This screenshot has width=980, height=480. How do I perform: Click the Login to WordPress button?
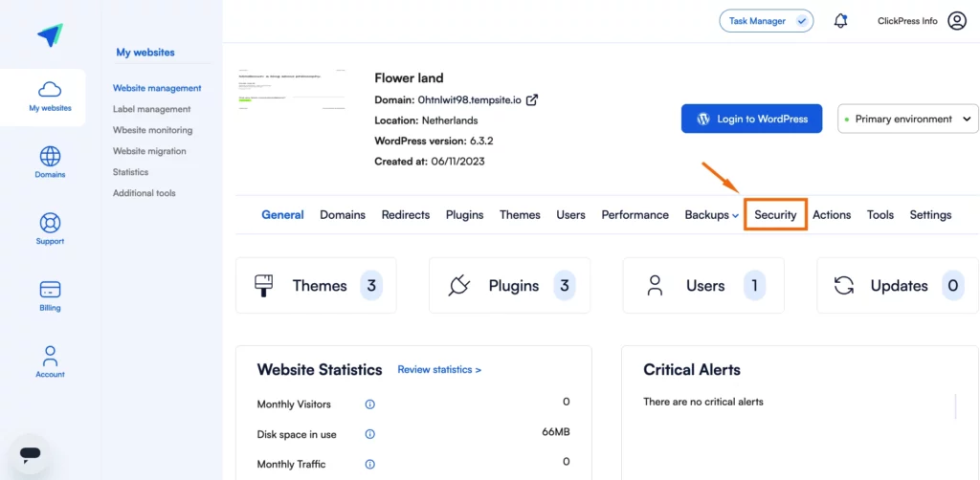click(x=752, y=119)
